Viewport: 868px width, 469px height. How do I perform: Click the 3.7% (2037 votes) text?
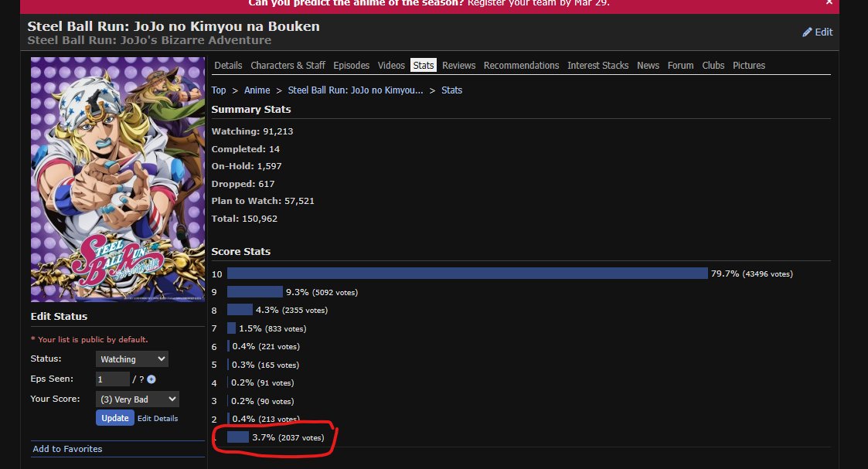288,437
